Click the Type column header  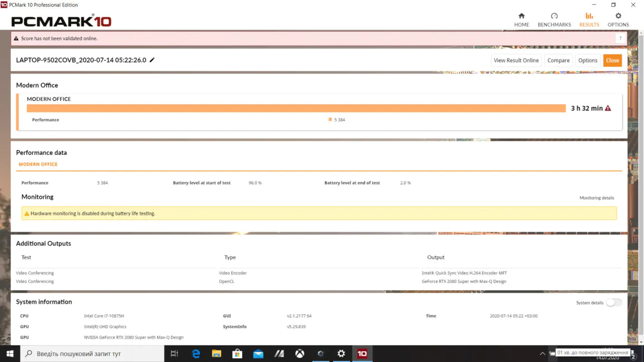coord(230,257)
